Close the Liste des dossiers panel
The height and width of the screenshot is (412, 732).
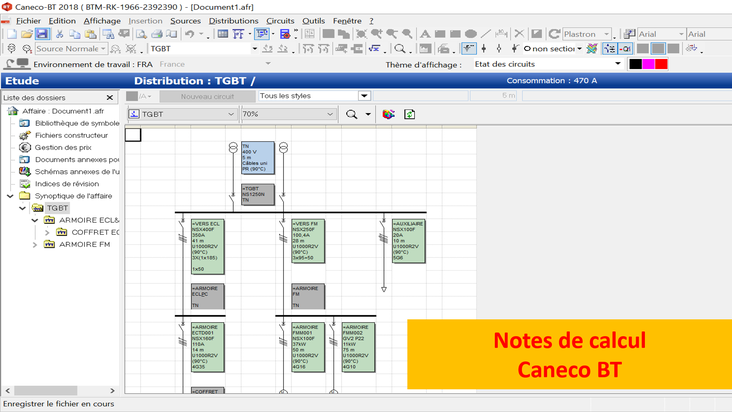[x=110, y=98]
